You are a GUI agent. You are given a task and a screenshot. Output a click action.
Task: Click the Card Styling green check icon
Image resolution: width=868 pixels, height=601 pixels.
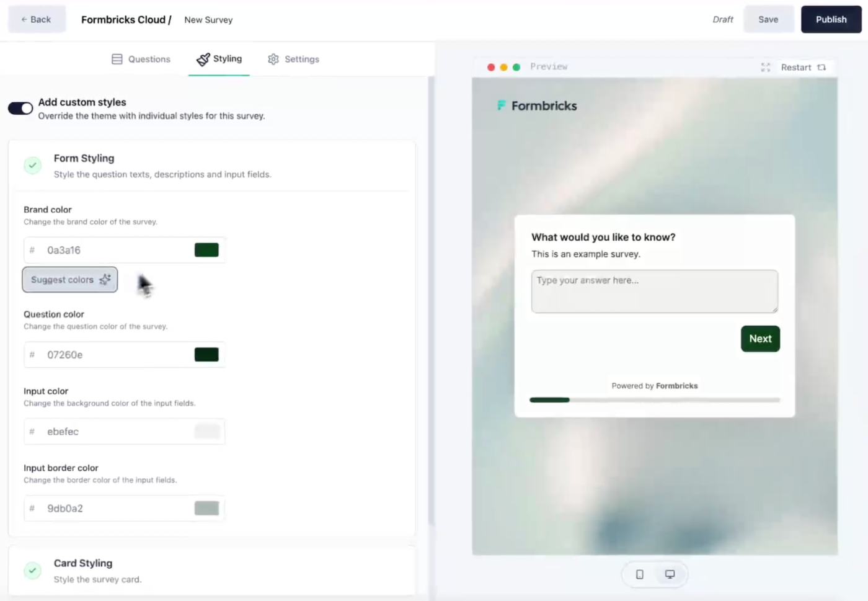(33, 571)
